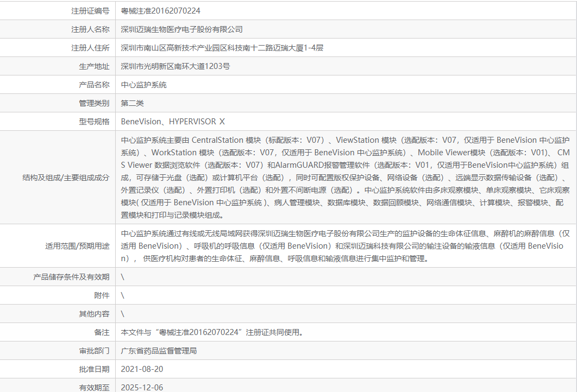Select the label 批准日期
This screenshot has height=392, width=577.
click(94, 369)
